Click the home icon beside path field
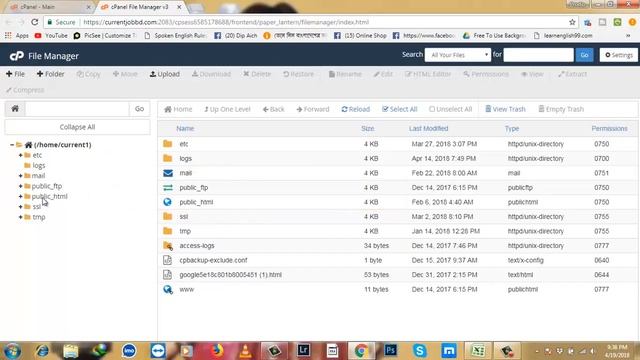The height and width of the screenshot is (360, 640). click(15, 109)
